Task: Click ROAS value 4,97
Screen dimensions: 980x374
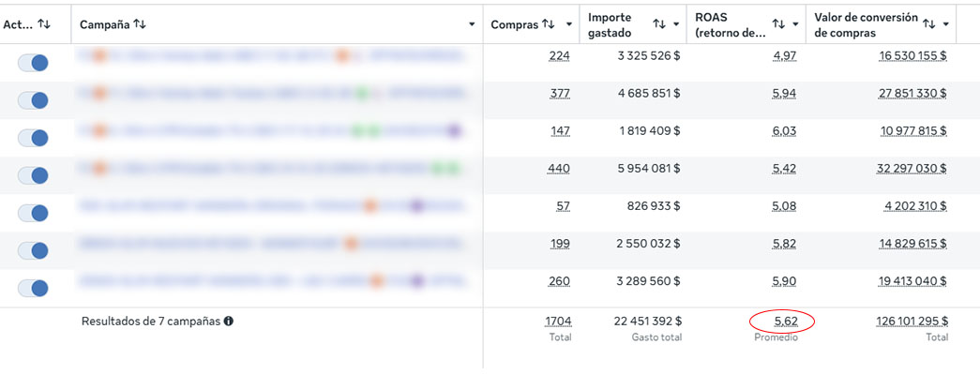Action: tap(784, 56)
